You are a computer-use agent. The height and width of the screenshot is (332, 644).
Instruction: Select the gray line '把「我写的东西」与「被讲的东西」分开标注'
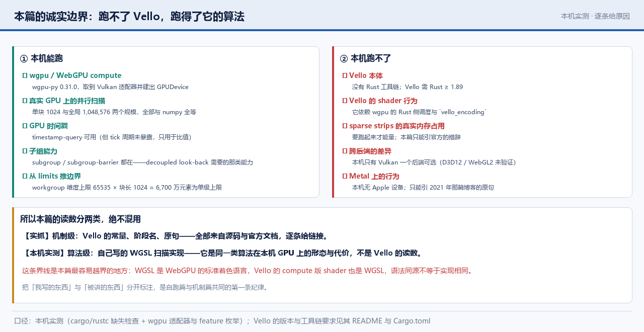[x=146, y=287]
